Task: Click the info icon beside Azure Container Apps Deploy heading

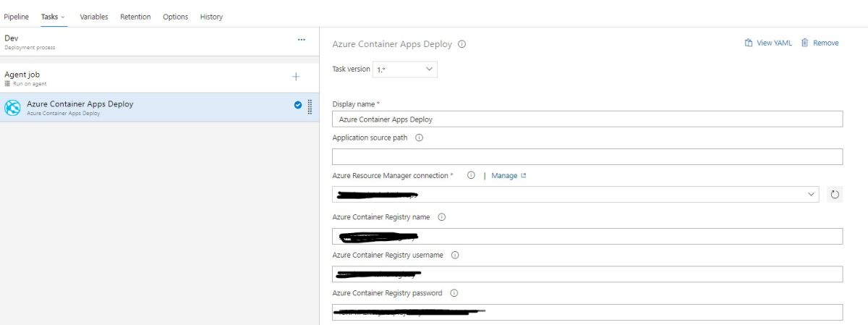Action: [462, 44]
